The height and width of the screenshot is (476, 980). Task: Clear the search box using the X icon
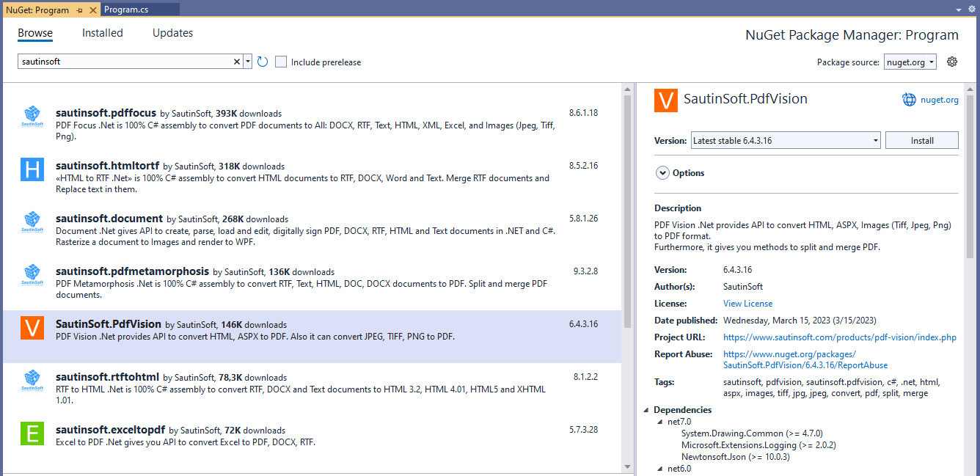coord(236,62)
